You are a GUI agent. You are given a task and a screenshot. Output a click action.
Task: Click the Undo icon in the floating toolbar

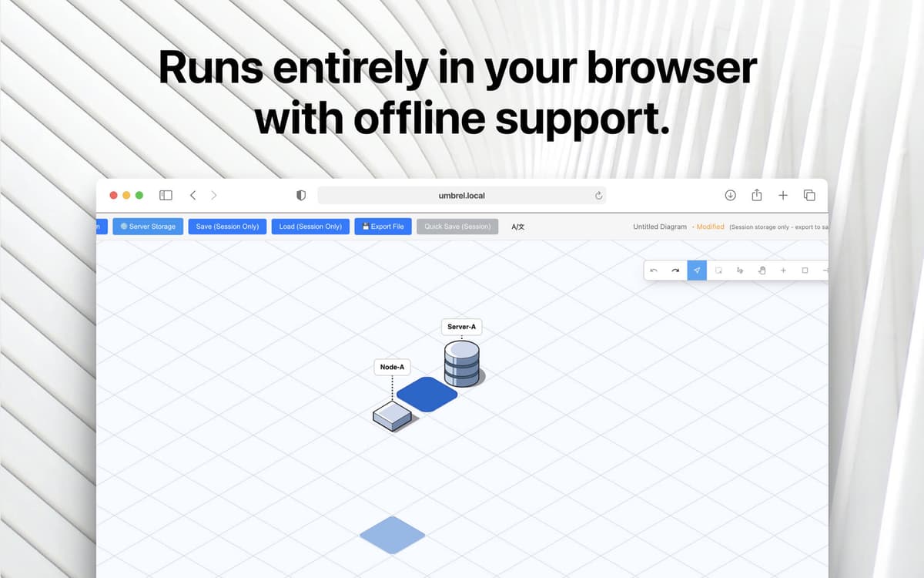coord(653,270)
